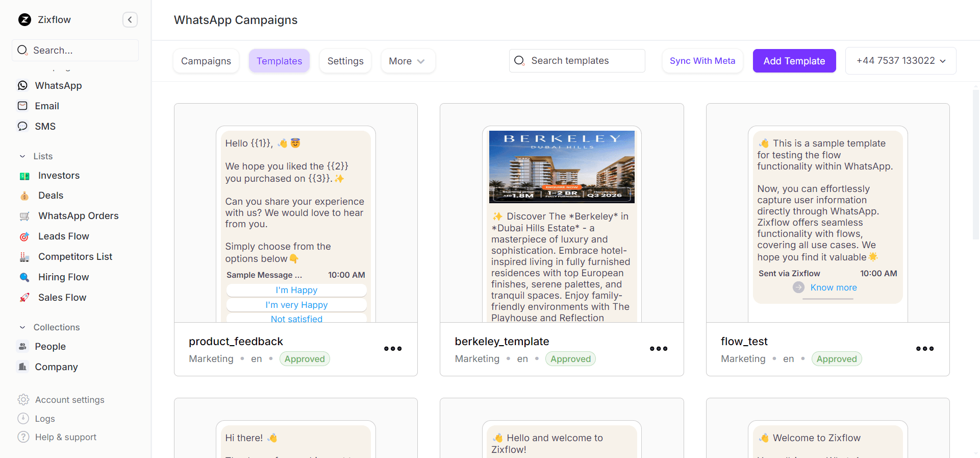980x458 pixels.
Task: Open three-dot menu for berkeley_template
Action: pyautogui.click(x=658, y=349)
